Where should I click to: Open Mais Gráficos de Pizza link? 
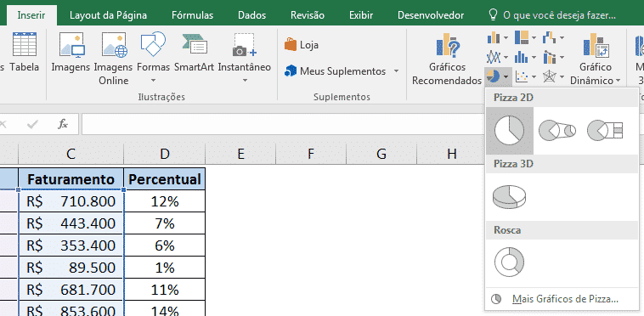coord(565,299)
